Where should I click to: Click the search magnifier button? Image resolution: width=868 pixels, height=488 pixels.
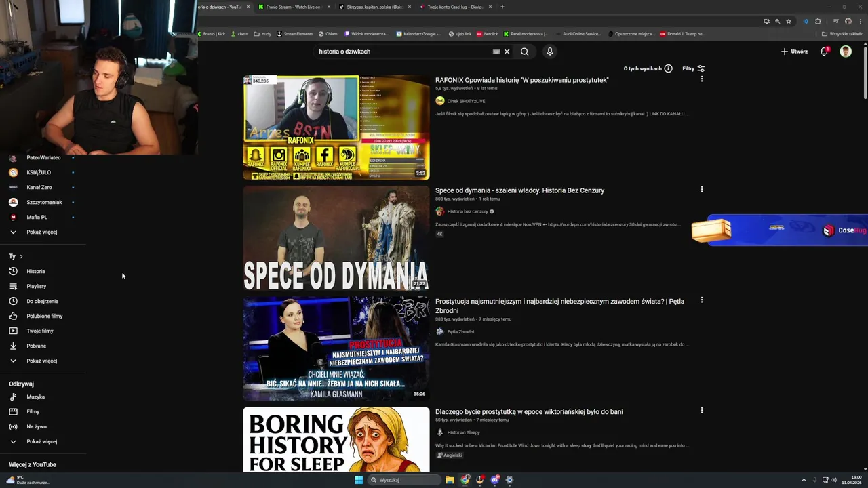[524, 52]
